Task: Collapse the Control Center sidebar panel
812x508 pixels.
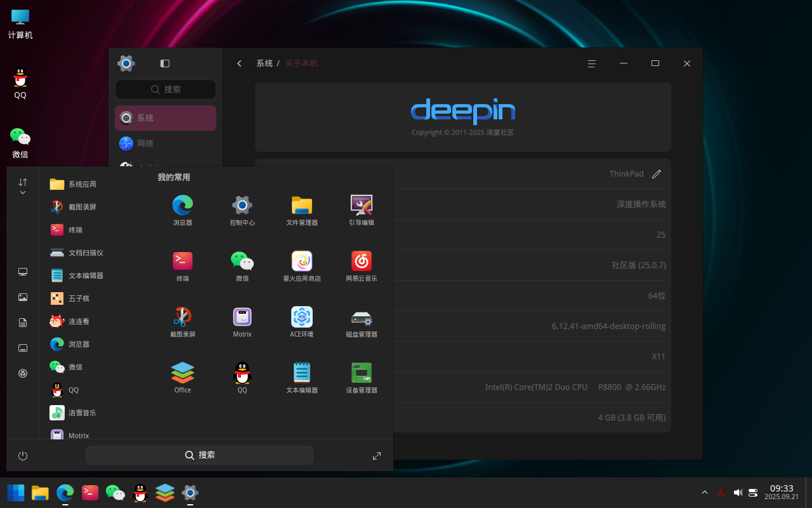Action: coord(165,63)
